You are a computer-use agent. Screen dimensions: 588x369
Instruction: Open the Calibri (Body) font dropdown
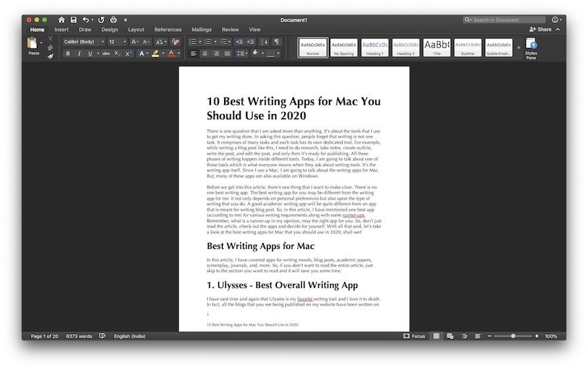tap(83, 42)
